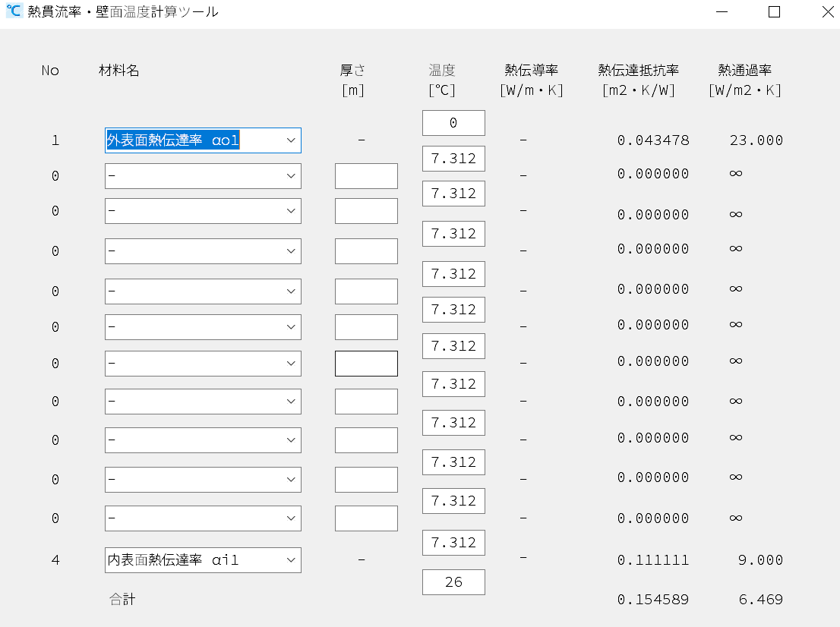Image resolution: width=840 pixels, height=627 pixels.
Task: Click the last empty thickness box above 内表面熱伝達率 row
Action: (366, 518)
